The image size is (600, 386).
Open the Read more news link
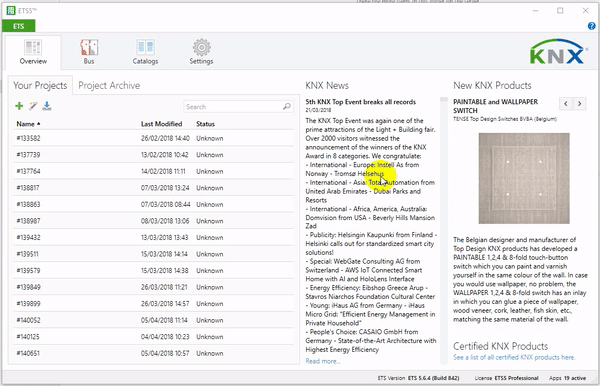(x=323, y=361)
